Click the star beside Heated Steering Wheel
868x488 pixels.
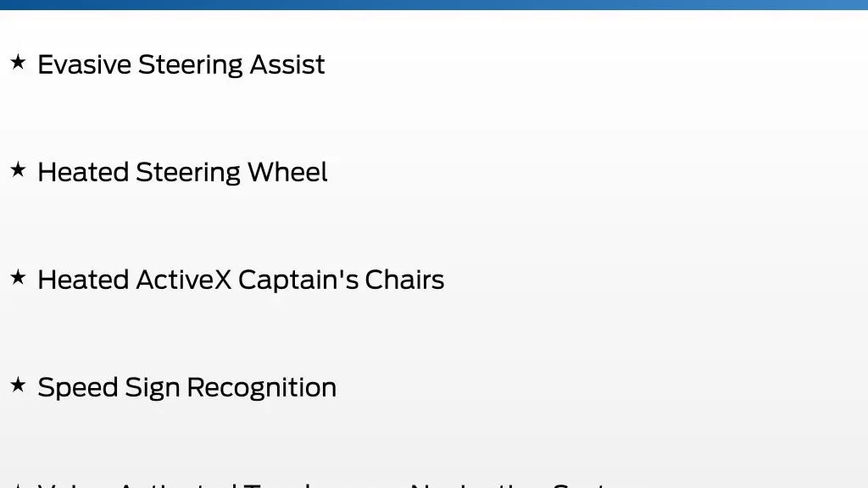18,169
